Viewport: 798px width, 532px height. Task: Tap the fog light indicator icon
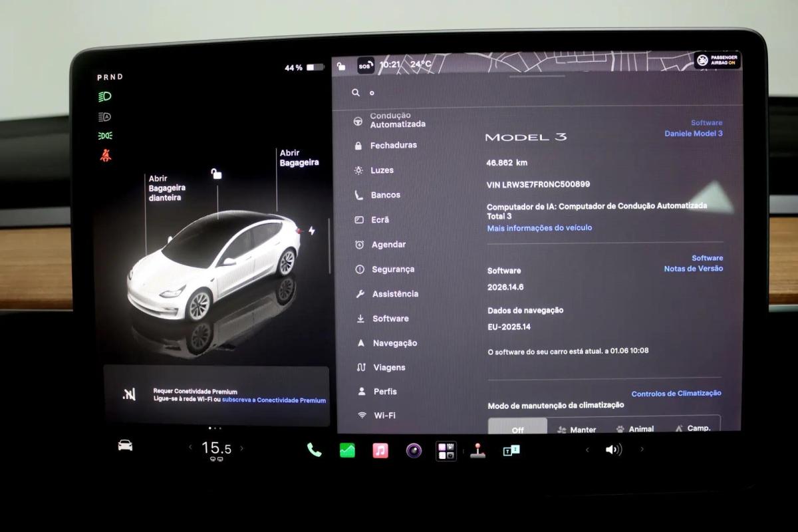pos(105,136)
